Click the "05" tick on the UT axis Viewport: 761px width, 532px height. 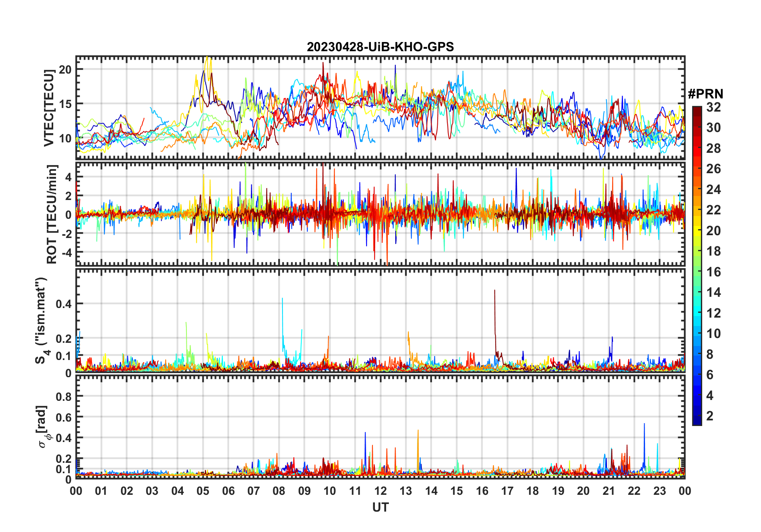pos(203,491)
